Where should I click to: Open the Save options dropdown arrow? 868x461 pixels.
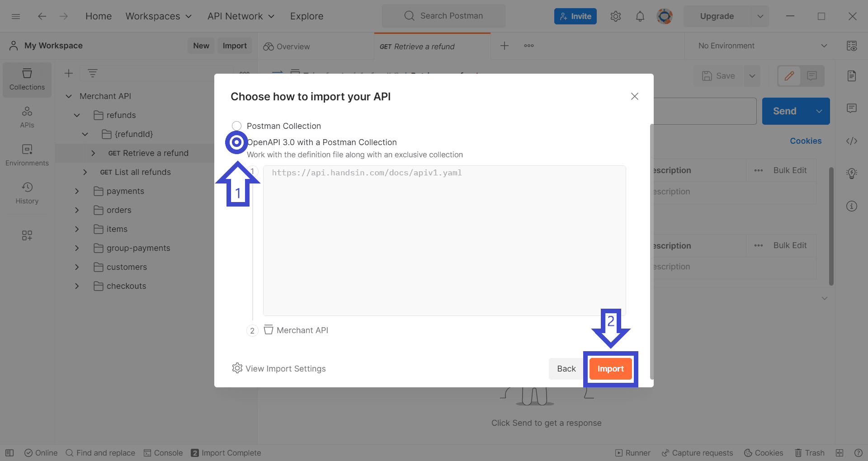click(752, 76)
